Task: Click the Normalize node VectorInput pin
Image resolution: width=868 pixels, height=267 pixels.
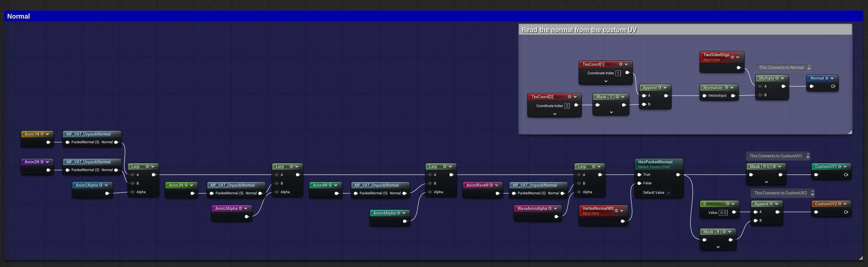Action: 705,96
